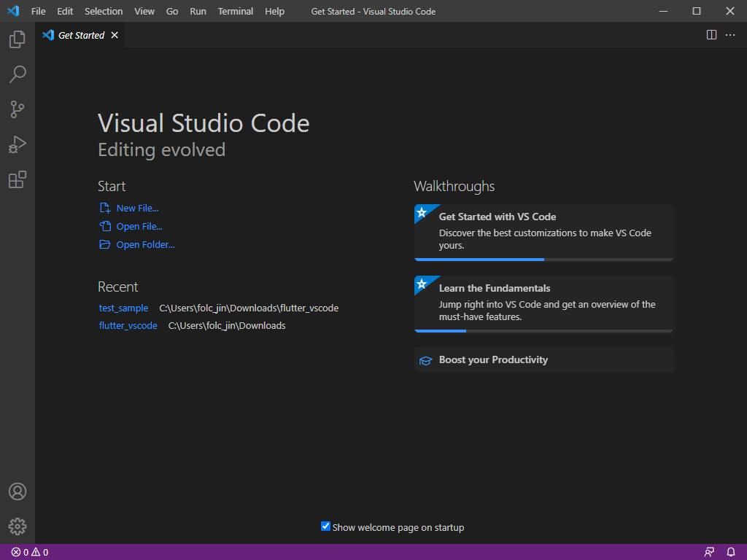The width and height of the screenshot is (747, 560).
Task: Click the errors and warnings status indicator
Action: (29, 553)
